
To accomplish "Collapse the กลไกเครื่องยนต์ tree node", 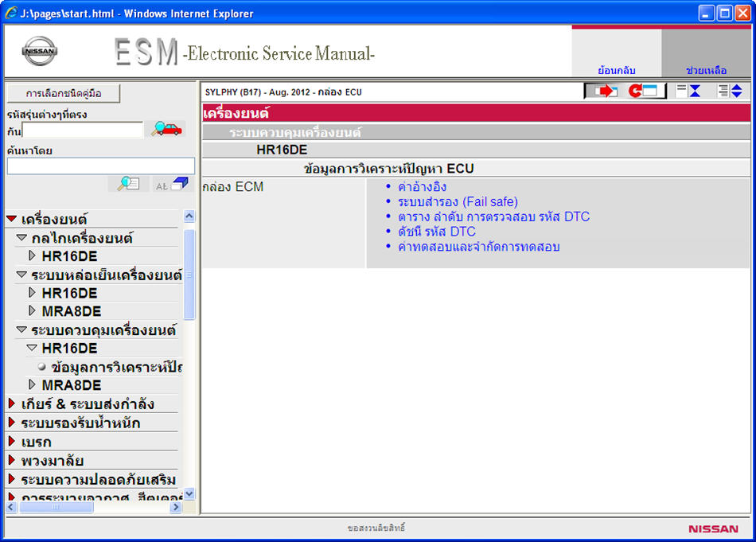I will click(21, 238).
